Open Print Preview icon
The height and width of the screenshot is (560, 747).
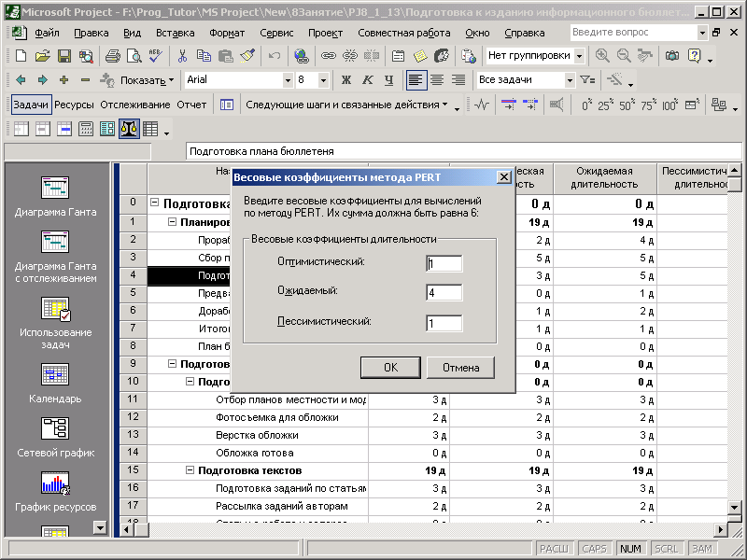coord(134,56)
